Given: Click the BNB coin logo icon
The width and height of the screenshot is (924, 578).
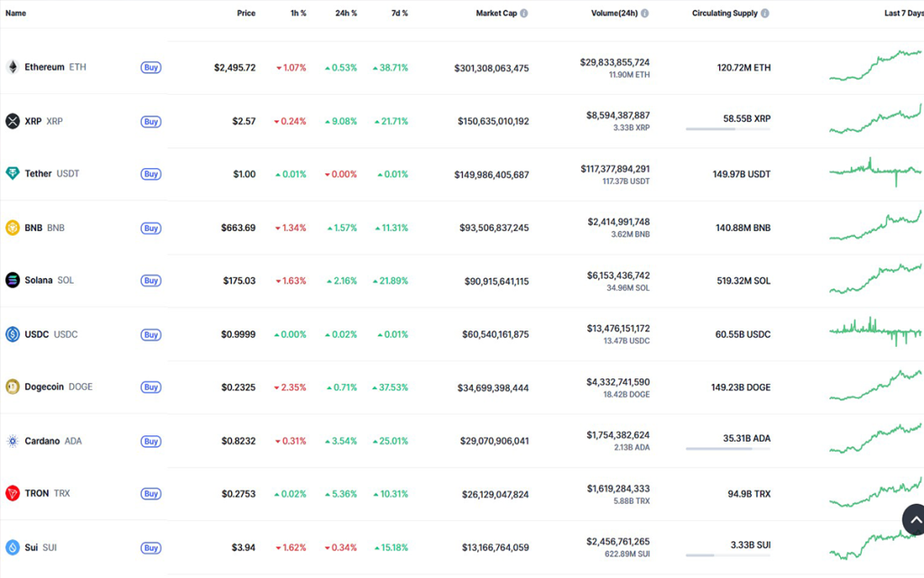Looking at the screenshot, I should click(x=13, y=228).
